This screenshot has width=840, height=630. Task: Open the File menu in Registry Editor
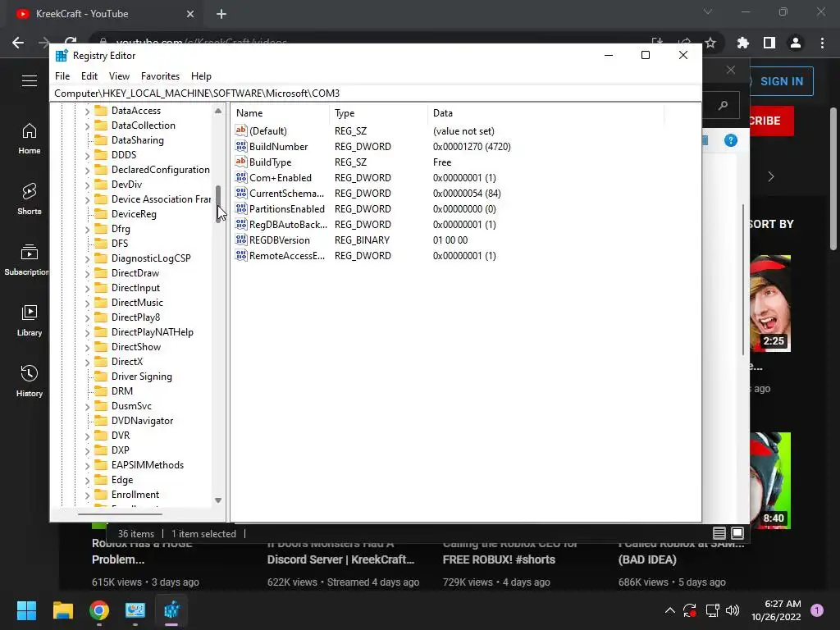[x=62, y=76]
